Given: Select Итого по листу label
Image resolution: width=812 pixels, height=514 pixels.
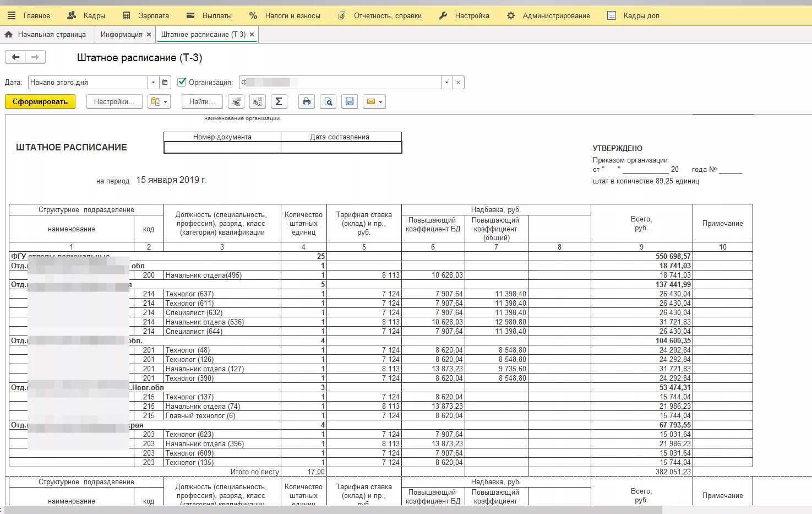Looking at the screenshot, I should point(255,472).
